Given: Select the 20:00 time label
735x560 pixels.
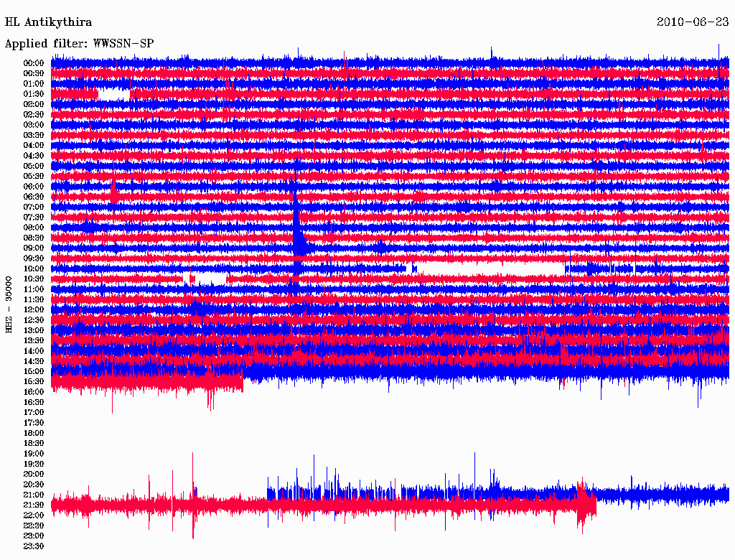Looking at the screenshot, I should [x=34, y=475].
